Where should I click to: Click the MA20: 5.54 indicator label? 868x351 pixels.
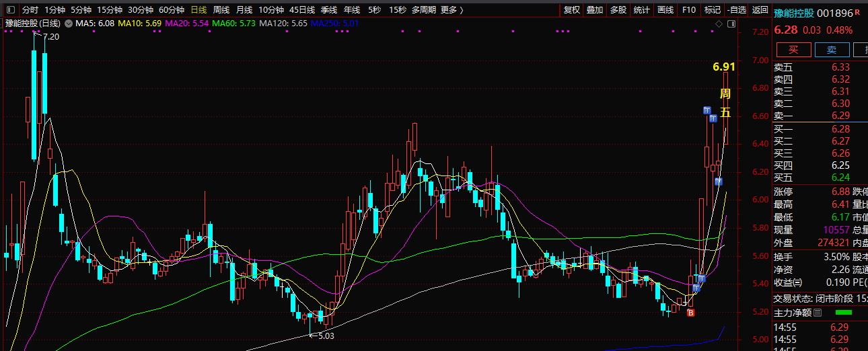pyautogui.click(x=186, y=24)
